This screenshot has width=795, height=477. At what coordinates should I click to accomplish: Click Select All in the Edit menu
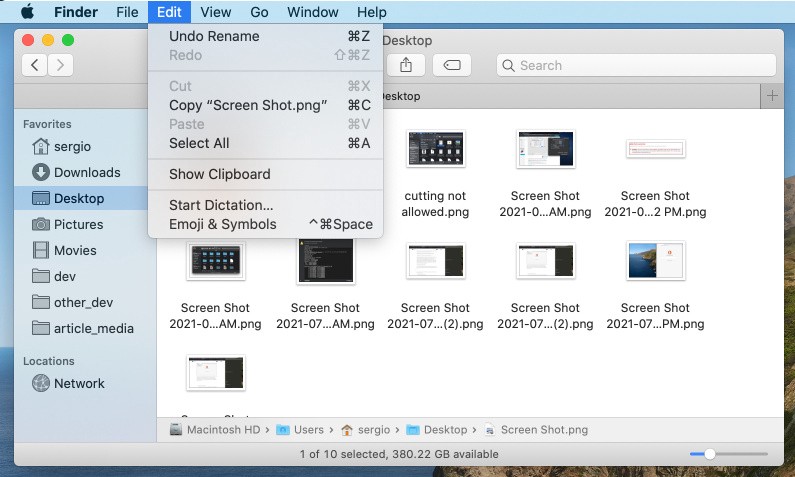(x=199, y=143)
